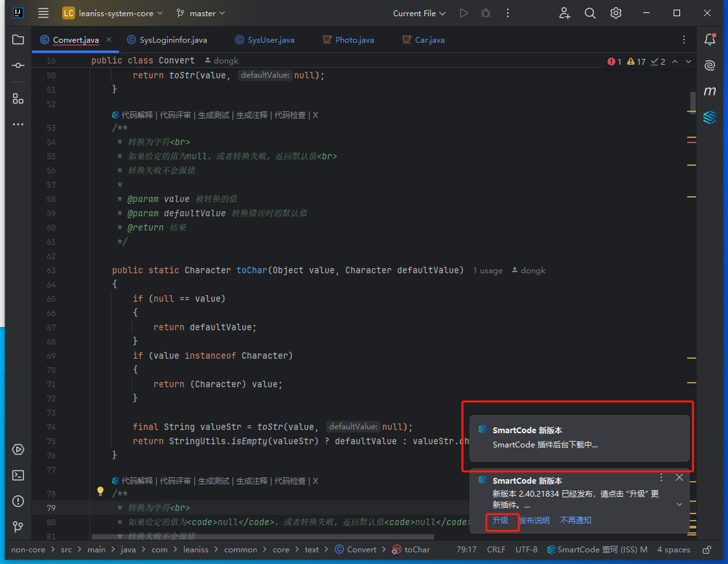
Task: Open Code With Me user icon
Action: pyautogui.click(x=565, y=13)
